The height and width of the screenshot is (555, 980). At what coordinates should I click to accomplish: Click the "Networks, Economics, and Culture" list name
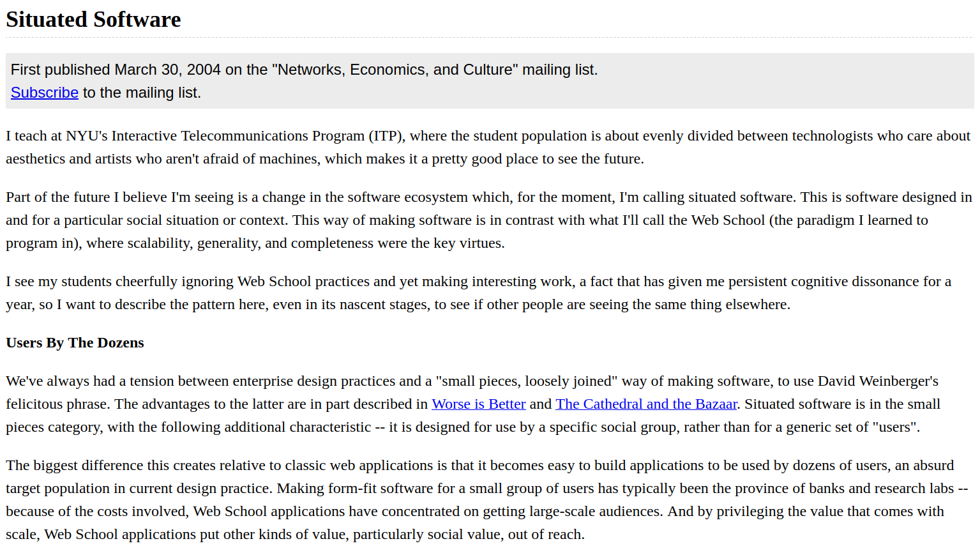click(x=393, y=70)
